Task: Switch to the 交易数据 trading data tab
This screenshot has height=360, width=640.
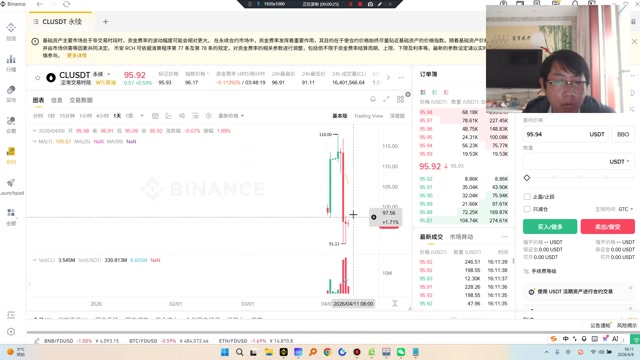Action: coord(81,100)
